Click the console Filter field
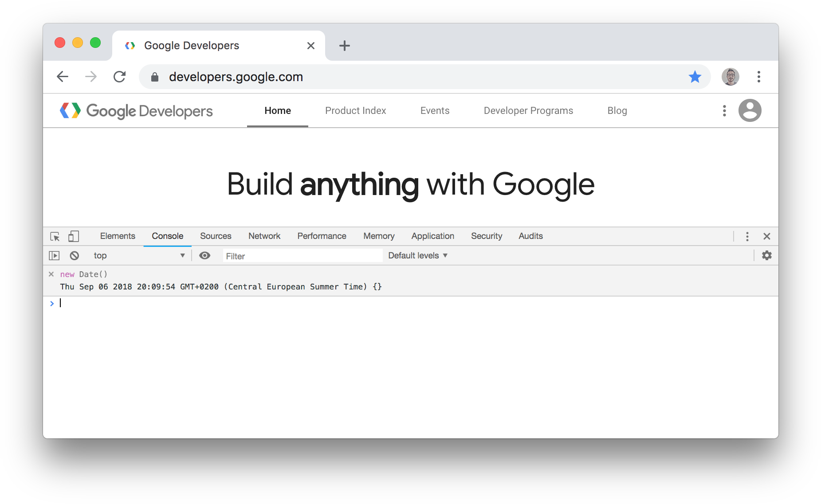Image resolution: width=821 pixels, height=504 pixels. click(x=302, y=256)
